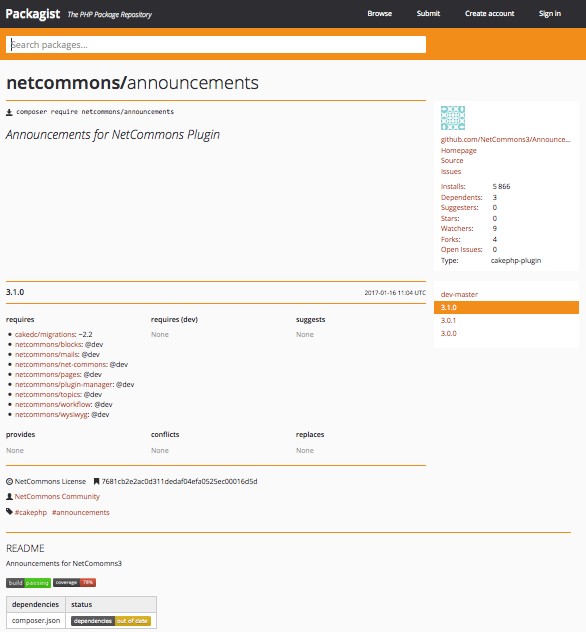
Task: Click the NetCommons3 avatar thumbnail
Action: (x=453, y=118)
